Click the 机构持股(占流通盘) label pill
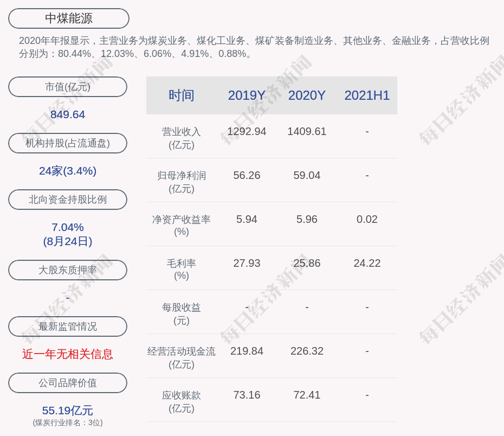The image size is (504, 436). point(68,143)
